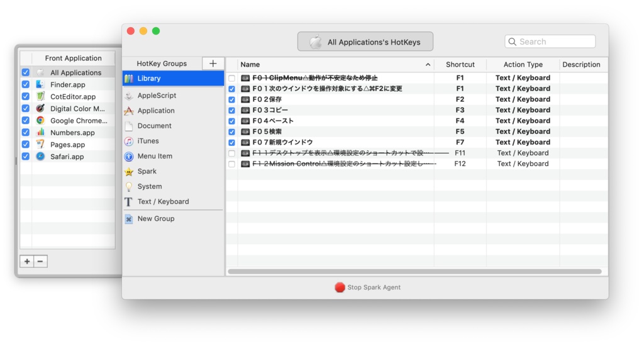Enable the F01 ClipMenu hotkey checkbox

(232, 78)
